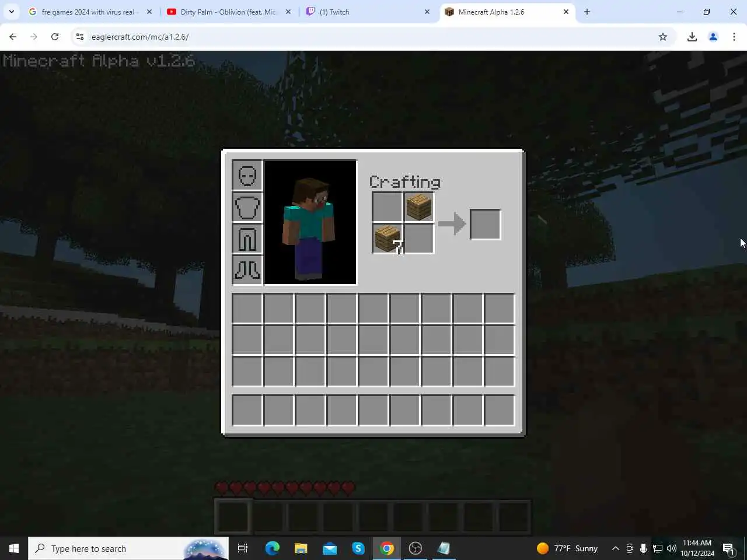Go forward one page in Chrome
Screen dimensions: 747x560
[34, 37]
